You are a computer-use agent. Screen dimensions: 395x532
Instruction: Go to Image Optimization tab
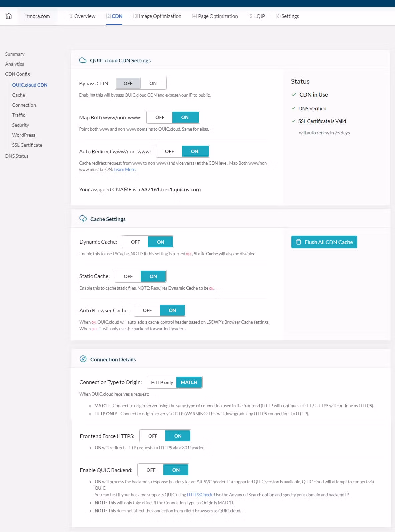click(157, 16)
